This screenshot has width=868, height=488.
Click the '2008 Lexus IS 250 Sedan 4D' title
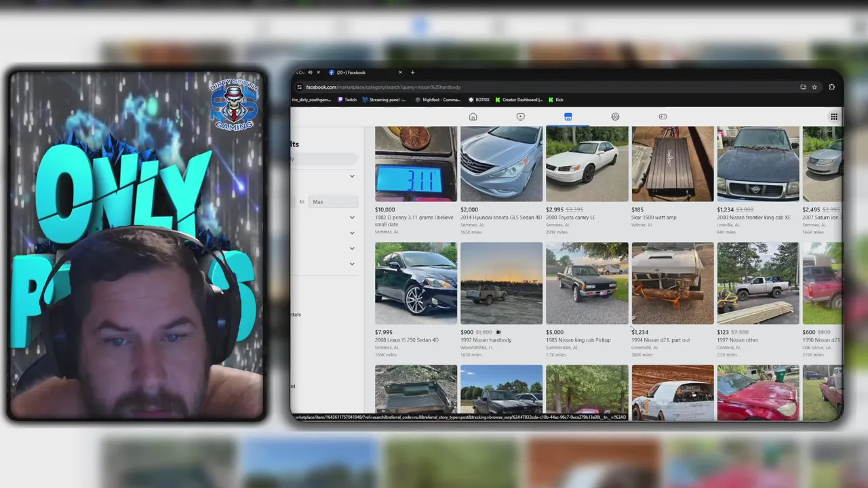[x=407, y=340]
